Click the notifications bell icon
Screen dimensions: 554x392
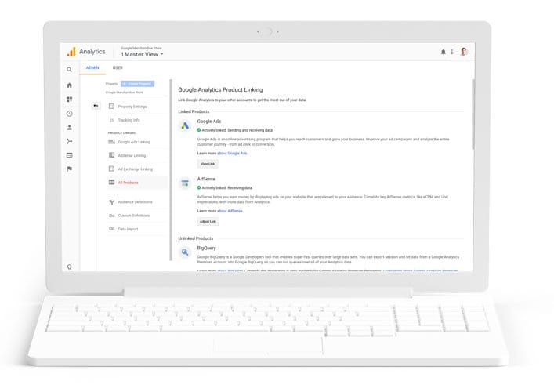click(x=444, y=52)
